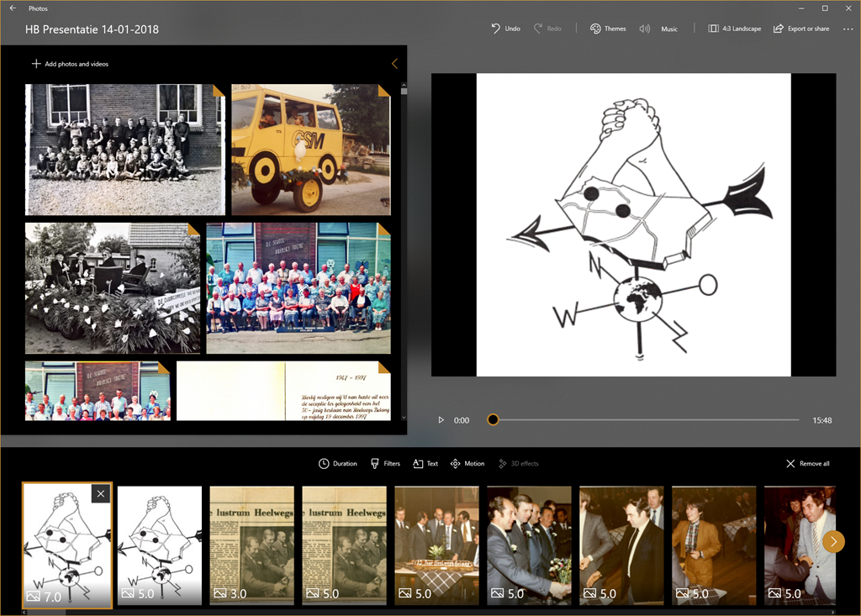Remove all clips from storyboard
Image resolution: width=861 pixels, height=616 pixels.
[x=807, y=464]
